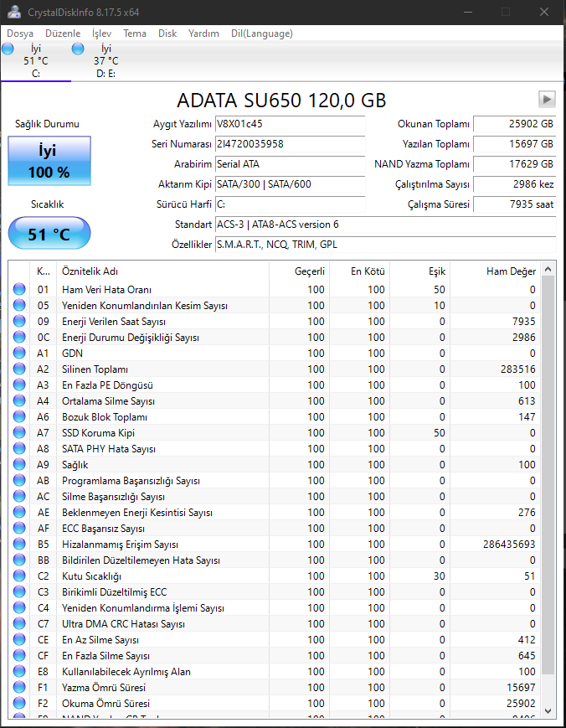Click the 51 °C temperature button
Image resolution: width=566 pixels, height=728 pixels.
[49, 234]
